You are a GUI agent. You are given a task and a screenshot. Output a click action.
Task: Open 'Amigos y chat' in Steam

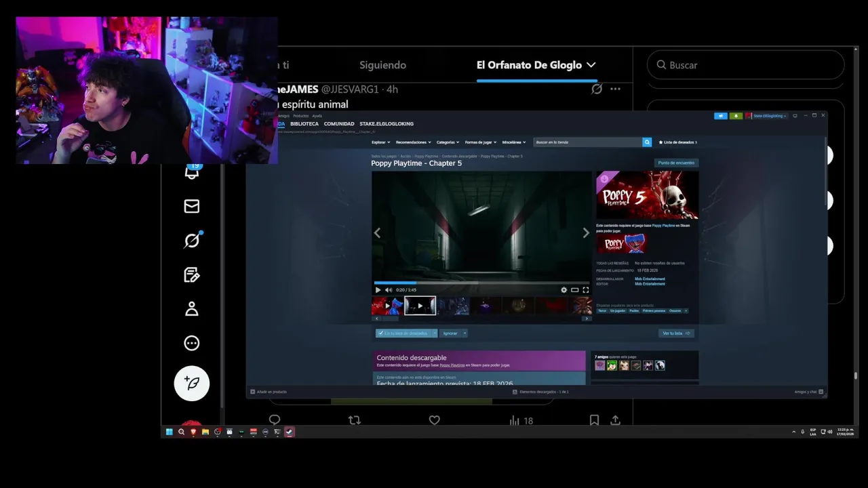pos(808,392)
